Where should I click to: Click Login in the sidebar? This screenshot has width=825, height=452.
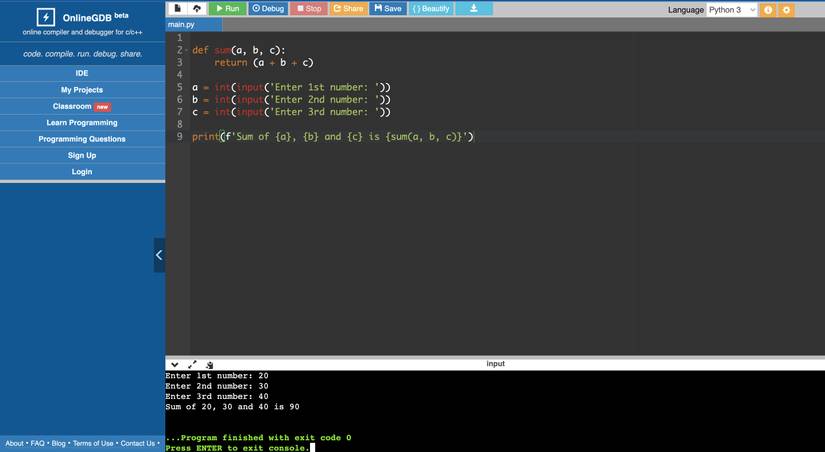click(x=82, y=172)
